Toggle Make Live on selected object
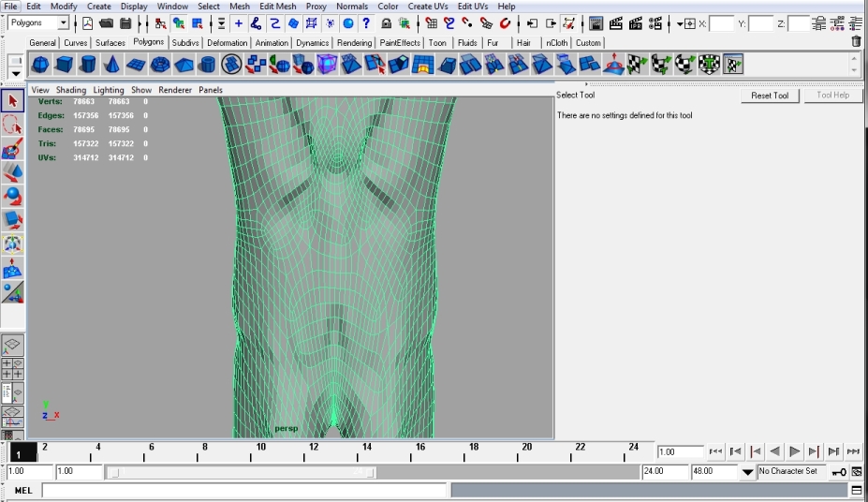The width and height of the screenshot is (868, 502). [505, 23]
